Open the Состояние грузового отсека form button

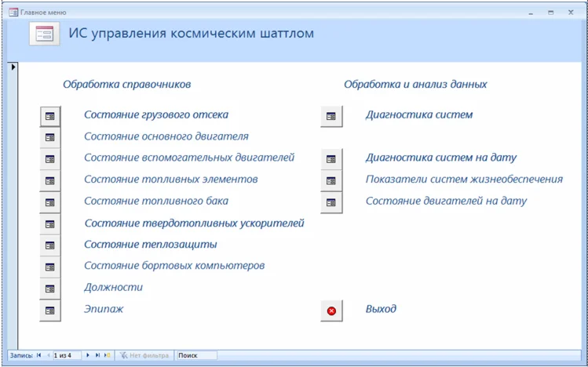pos(50,116)
